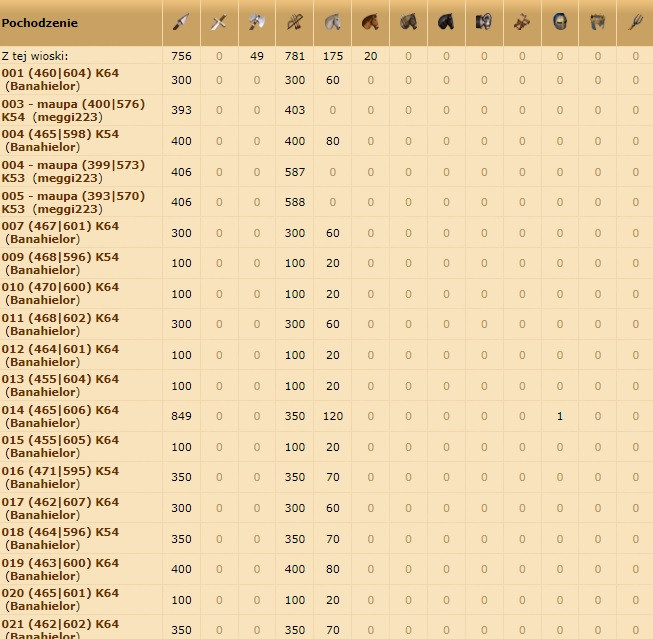Viewport: 653px width, 639px height.
Task: Open meggi223 profile under 003 - maupa
Action: tap(67, 117)
